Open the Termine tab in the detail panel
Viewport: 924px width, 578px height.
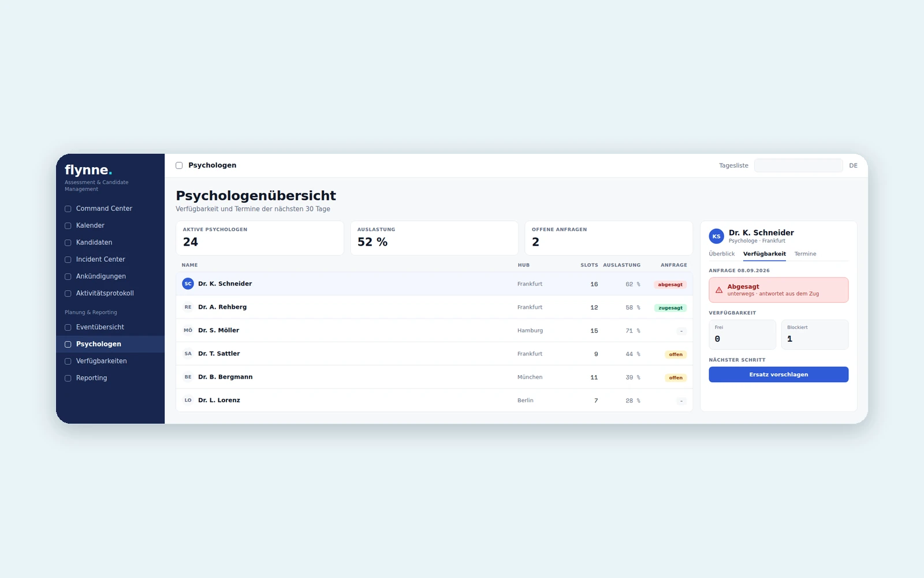tap(805, 254)
